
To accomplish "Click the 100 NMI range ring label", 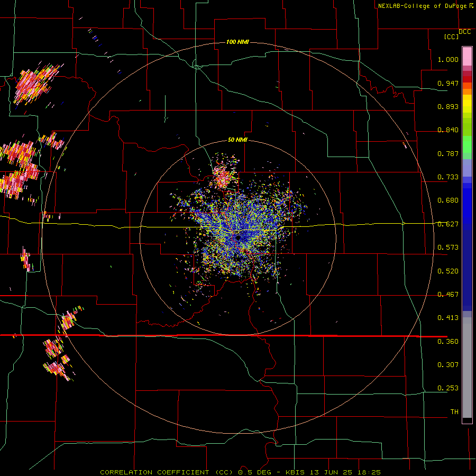I will pos(237,42).
